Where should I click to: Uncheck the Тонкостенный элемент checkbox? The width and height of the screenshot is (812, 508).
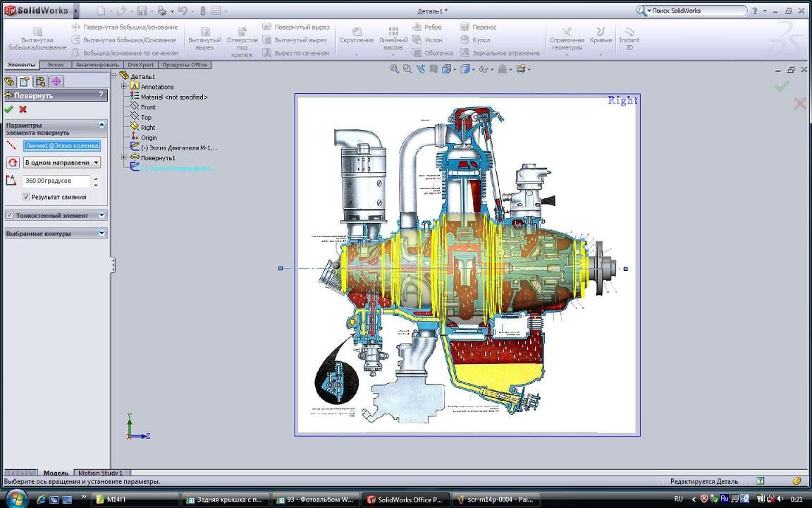[10, 215]
